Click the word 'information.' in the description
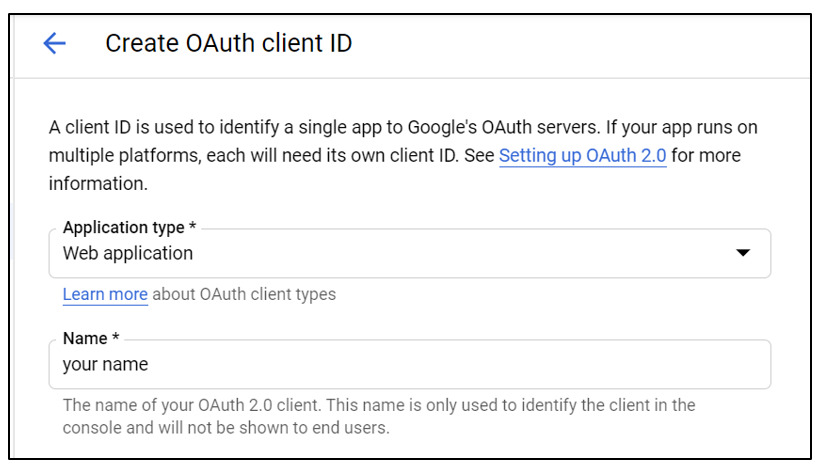The height and width of the screenshot is (468, 822). (98, 184)
